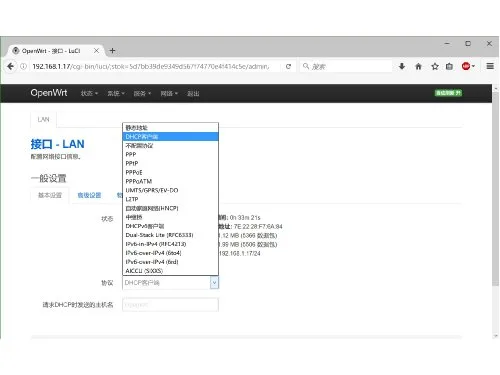Reload the page using the refresh icon

pyautogui.click(x=288, y=66)
